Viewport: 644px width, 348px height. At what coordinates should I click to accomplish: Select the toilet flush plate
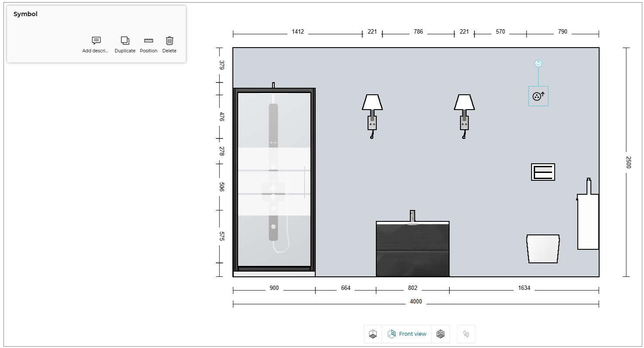point(543,172)
